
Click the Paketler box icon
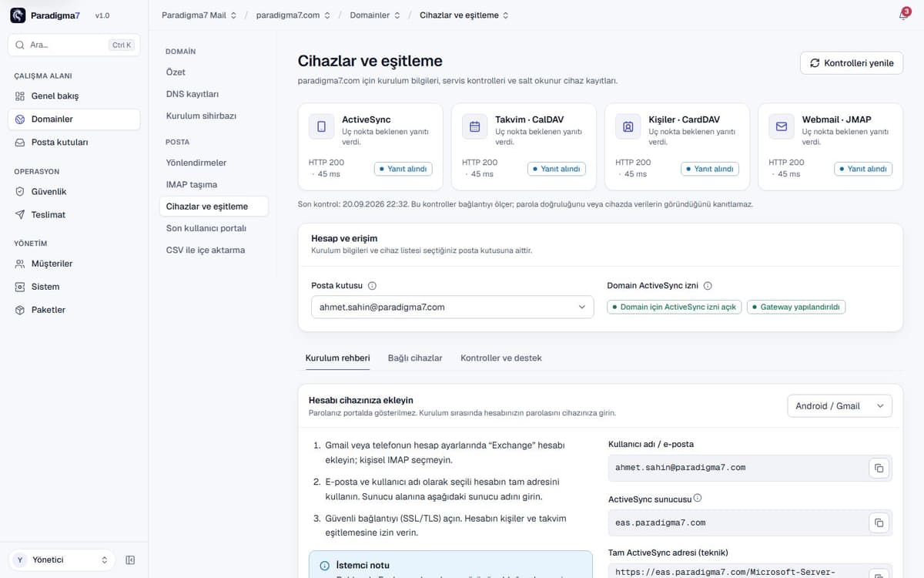click(21, 310)
